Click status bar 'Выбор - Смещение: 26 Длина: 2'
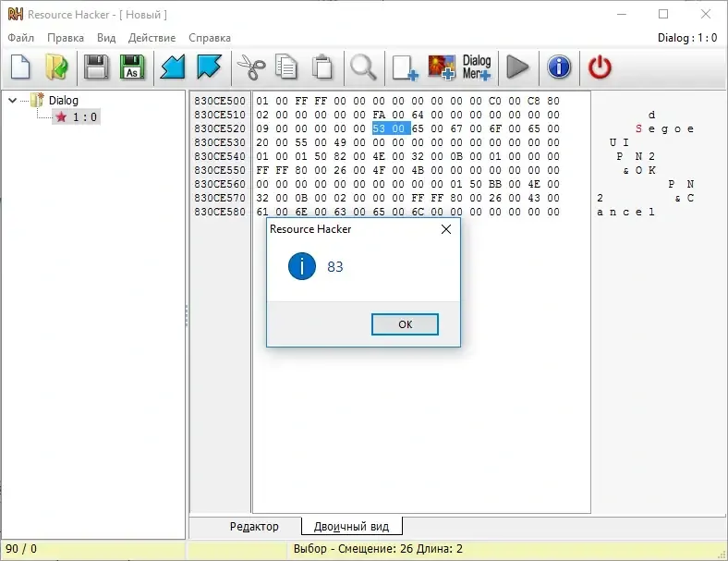 pos(378,549)
